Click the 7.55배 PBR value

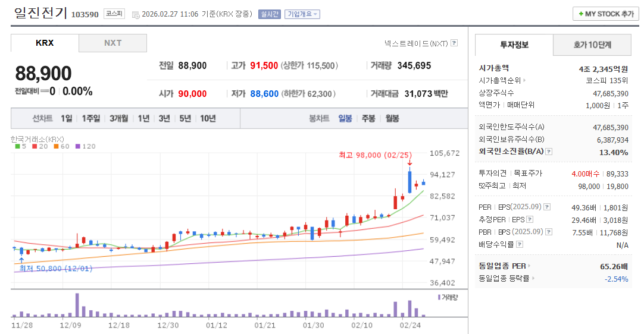click(582, 232)
